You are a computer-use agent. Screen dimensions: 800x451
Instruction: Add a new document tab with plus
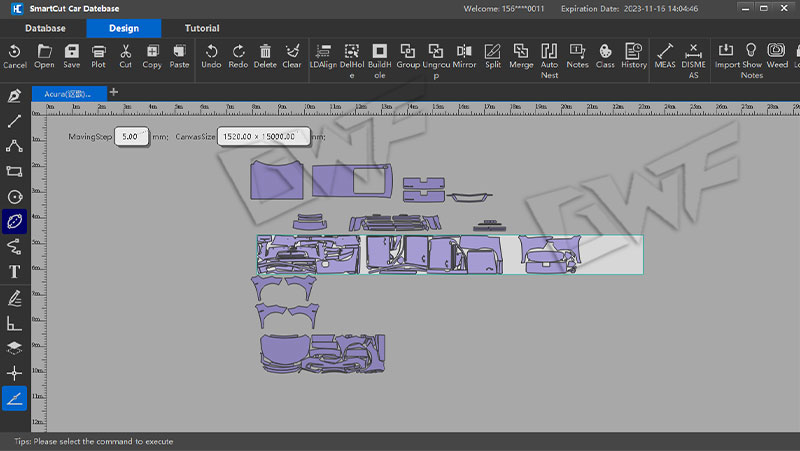click(x=114, y=92)
